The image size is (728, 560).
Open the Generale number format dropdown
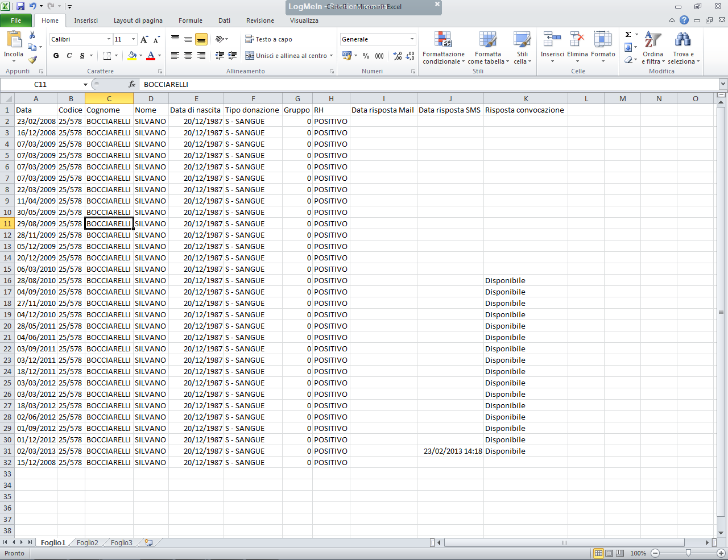click(x=412, y=39)
